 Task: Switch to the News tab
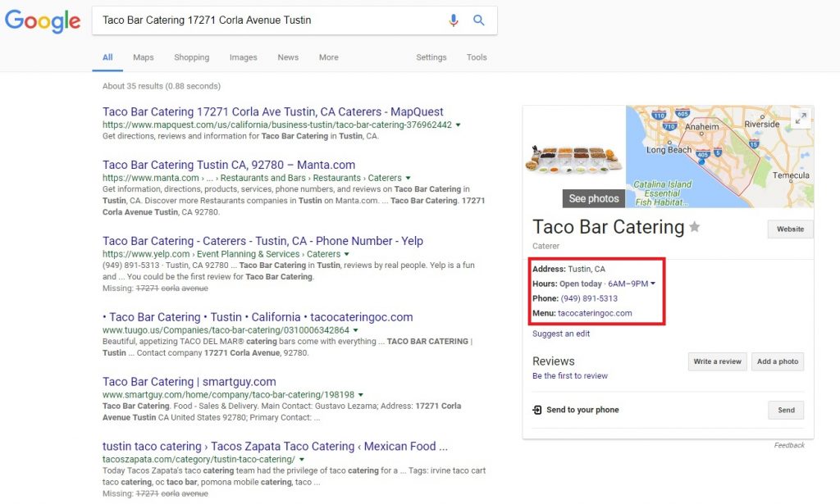click(x=288, y=57)
